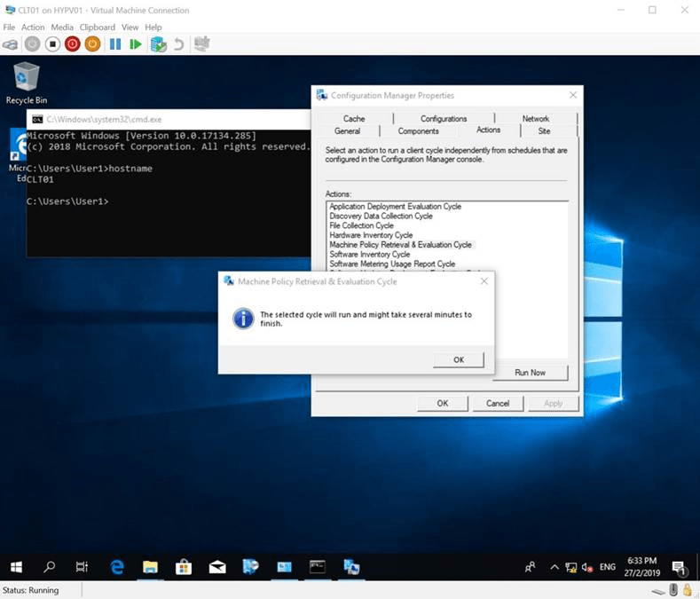Open Microsoft Edge from the taskbar
700x599 pixels.
[x=117, y=566]
